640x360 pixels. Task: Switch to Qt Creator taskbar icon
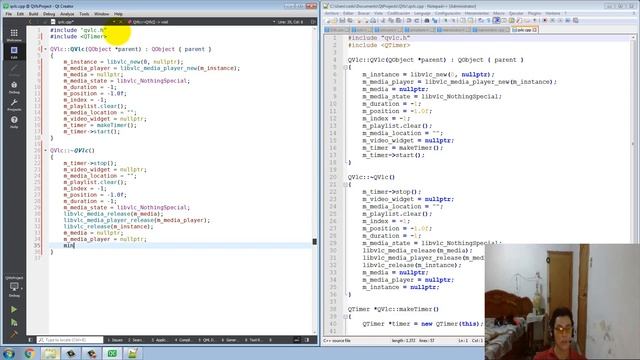point(112,353)
